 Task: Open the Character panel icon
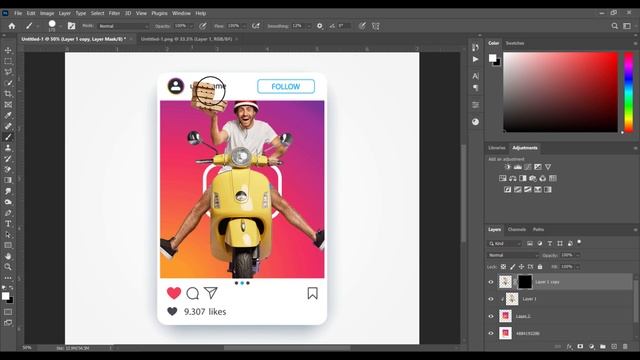tap(476, 76)
